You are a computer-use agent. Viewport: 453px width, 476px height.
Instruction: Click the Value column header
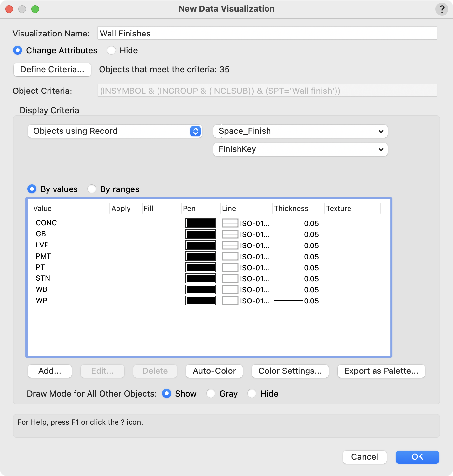click(x=43, y=209)
